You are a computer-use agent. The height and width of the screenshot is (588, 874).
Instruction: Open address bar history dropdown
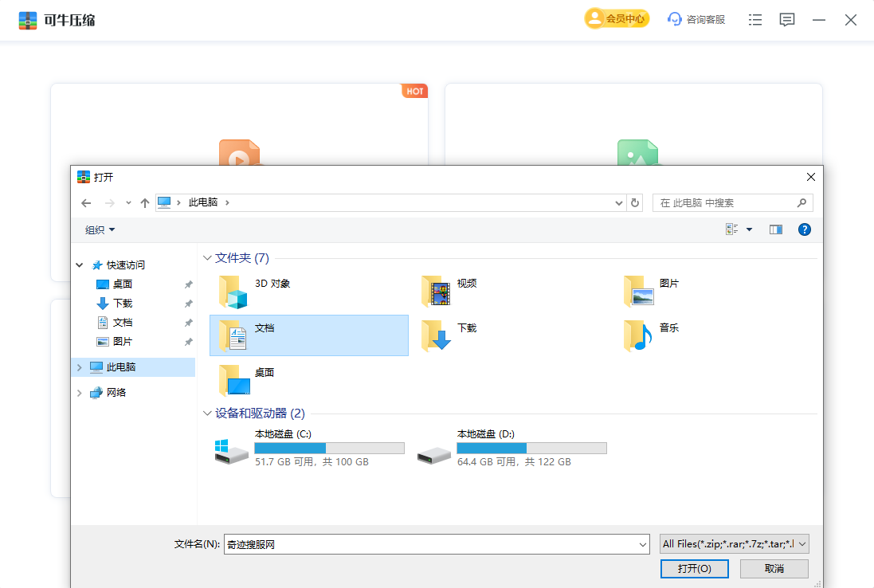(618, 203)
